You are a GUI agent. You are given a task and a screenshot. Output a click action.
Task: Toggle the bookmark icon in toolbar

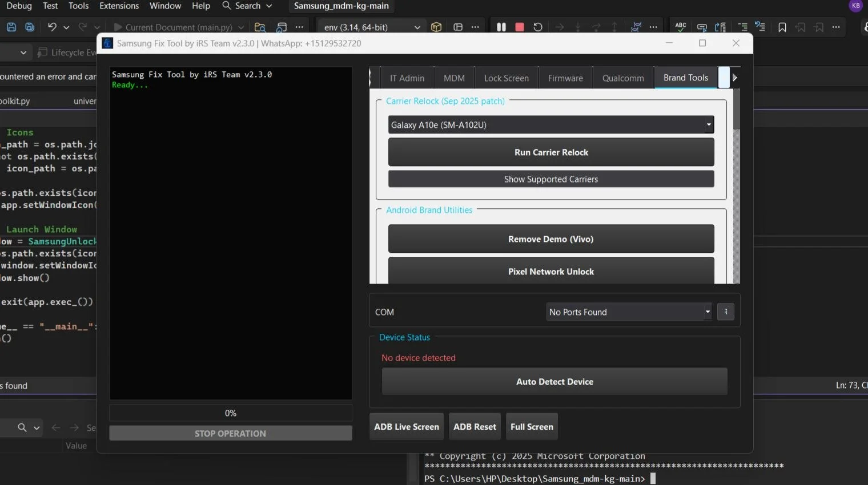782,27
